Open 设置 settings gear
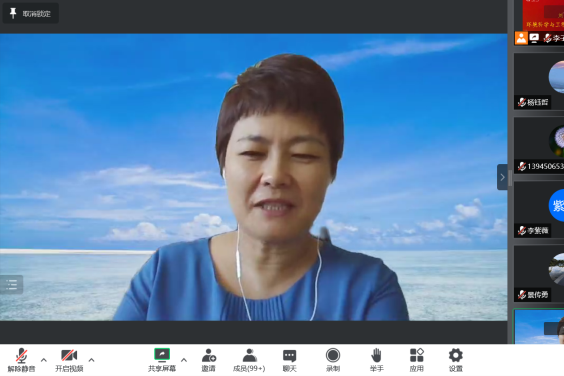This screenshot has height=376, width=564. 456,359
